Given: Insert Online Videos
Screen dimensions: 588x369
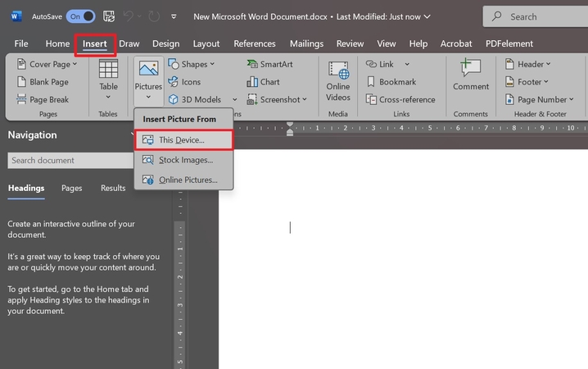Looking at the screenshot, I should tap(338, 81).
